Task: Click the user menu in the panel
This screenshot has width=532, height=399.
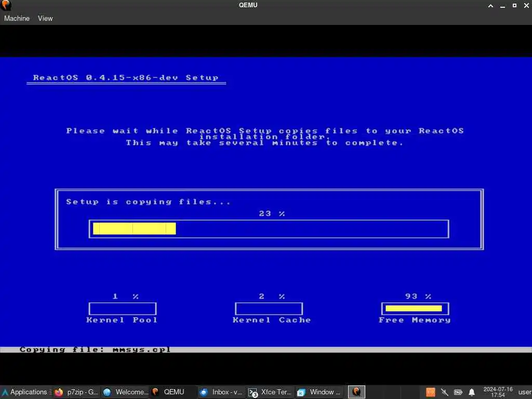Action: pos(525,392)
